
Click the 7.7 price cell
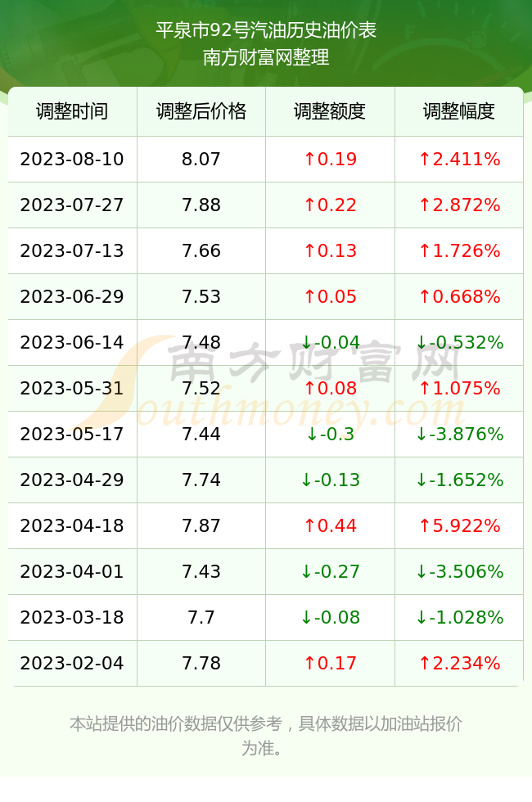pyautogui.click(x=201, y=617)
